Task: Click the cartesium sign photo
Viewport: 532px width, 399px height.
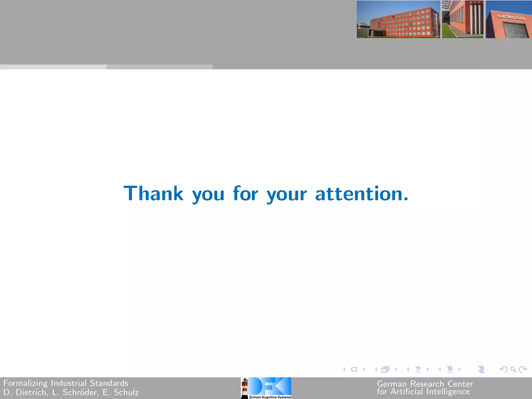Action: pyautogui.click(x=509, y=19)
